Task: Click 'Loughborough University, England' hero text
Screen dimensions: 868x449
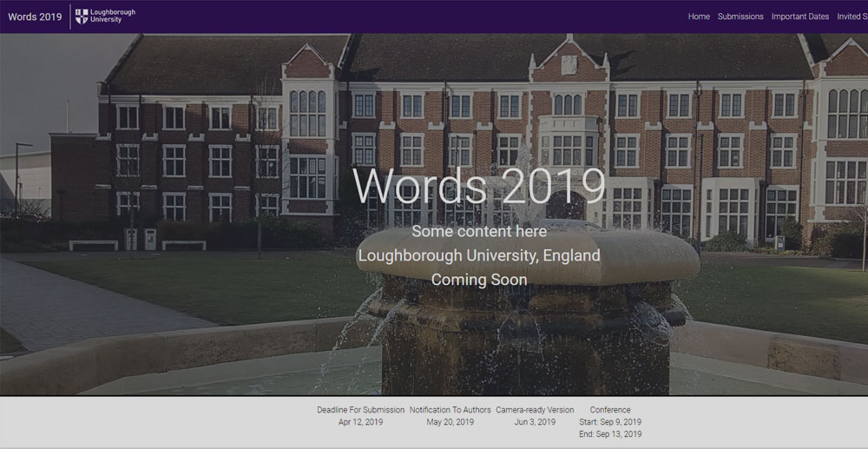Action: click(x=479, y=255)
